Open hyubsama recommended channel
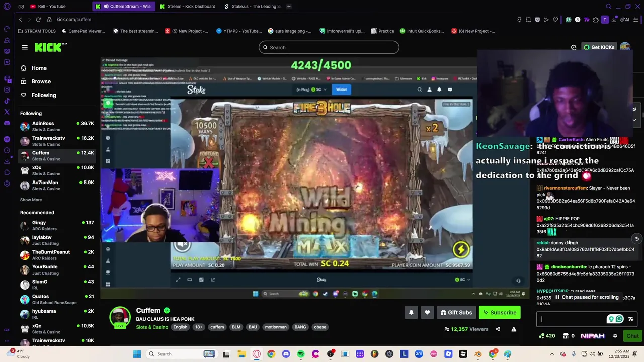 pyautogui.click(x=57, y=314)
